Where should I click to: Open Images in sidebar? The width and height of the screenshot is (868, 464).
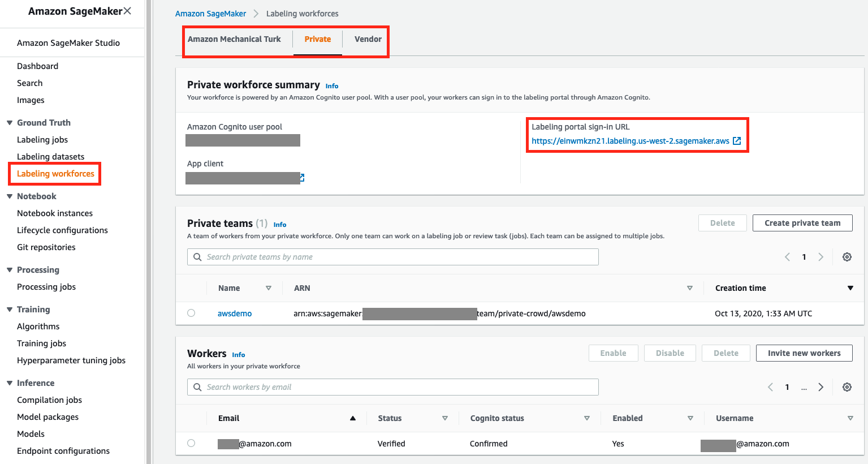tap(31, 100)
